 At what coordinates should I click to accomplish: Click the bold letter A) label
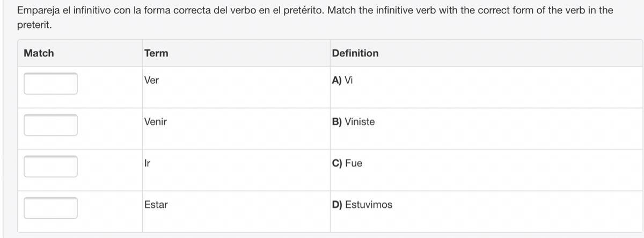337,80
